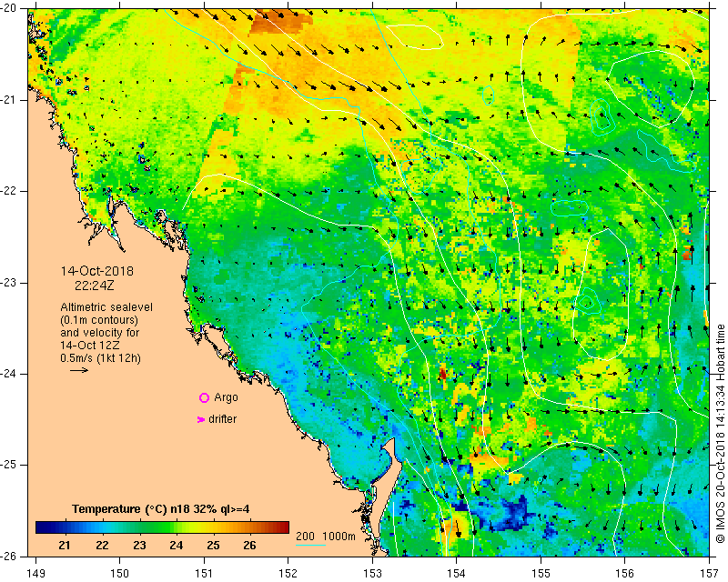Screen dimensions: 728x582
Task: Click the '200 1000m' depth label
Action: (x=326, y=536)
